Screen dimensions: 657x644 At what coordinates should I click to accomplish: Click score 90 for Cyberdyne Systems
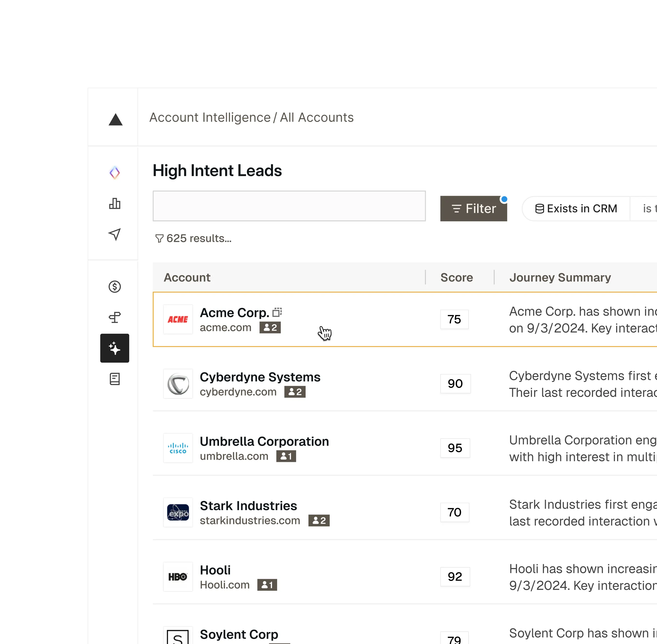455,384
